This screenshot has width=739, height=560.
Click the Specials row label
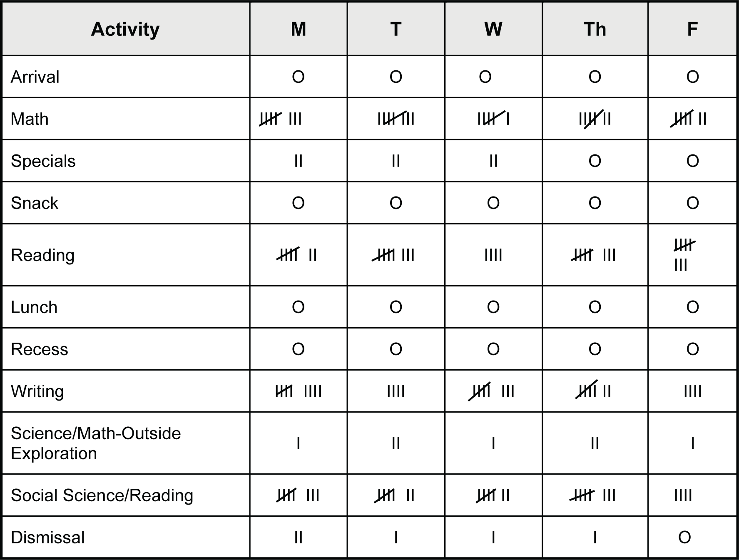43,161
